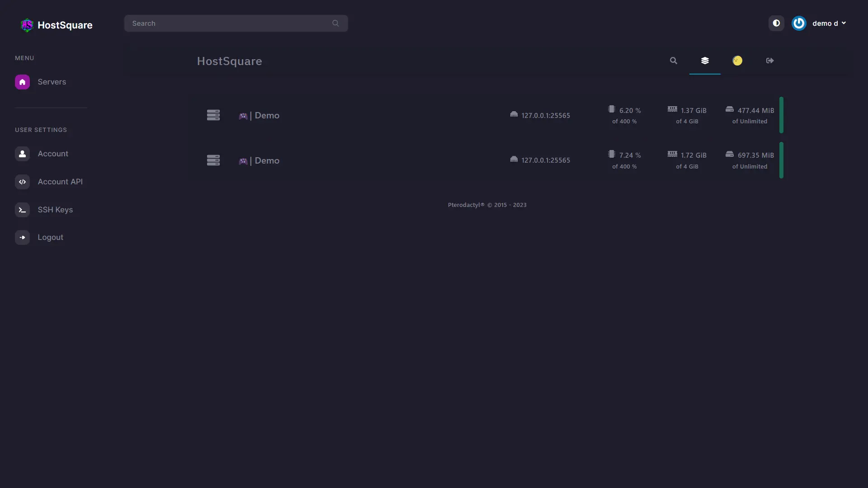868x488 pixels.
Task: Open the Account settings page
Action: (x=53, y=154)
